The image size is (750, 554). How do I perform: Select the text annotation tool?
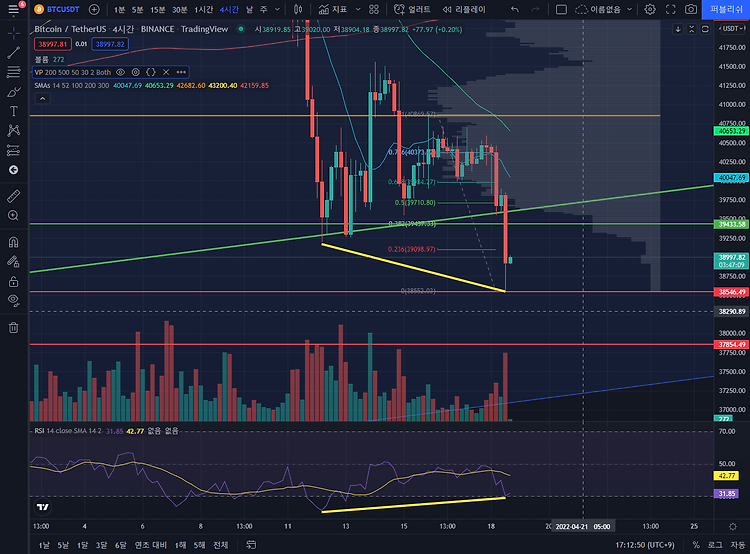(x=13, y=111)
